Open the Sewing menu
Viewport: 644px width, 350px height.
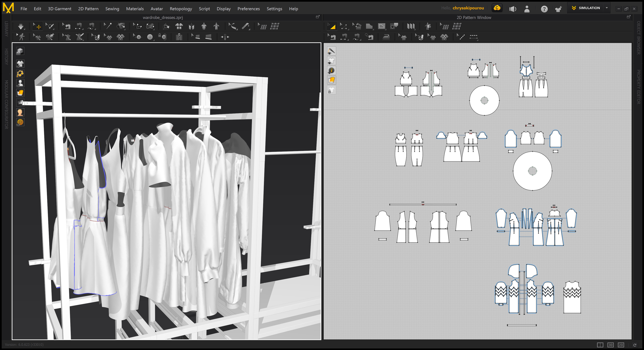point(112,9)
